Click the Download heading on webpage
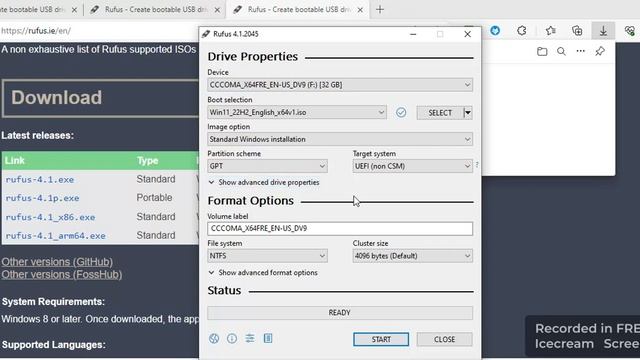 pyautogui.click(x=56, y=98)
